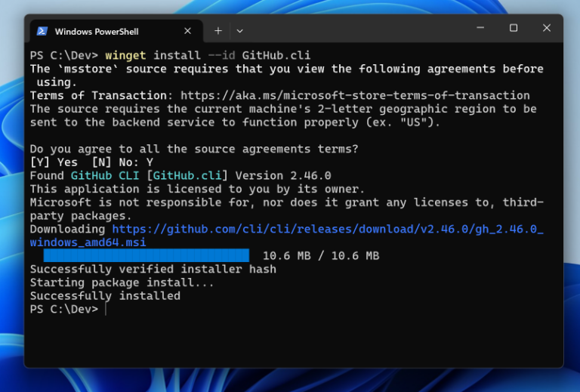The width and height of the screenshot is (580, 392).
Task: Open a new terminal tab
Action: [218, 30]
